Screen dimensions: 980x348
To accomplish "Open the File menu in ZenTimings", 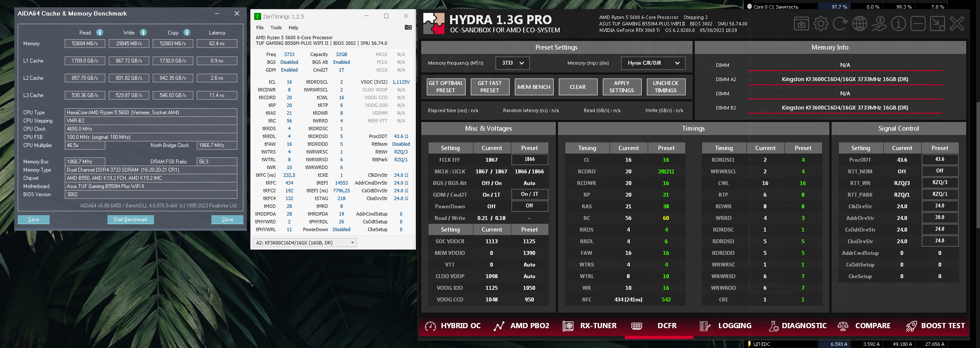I will click(x=260, y=28).
